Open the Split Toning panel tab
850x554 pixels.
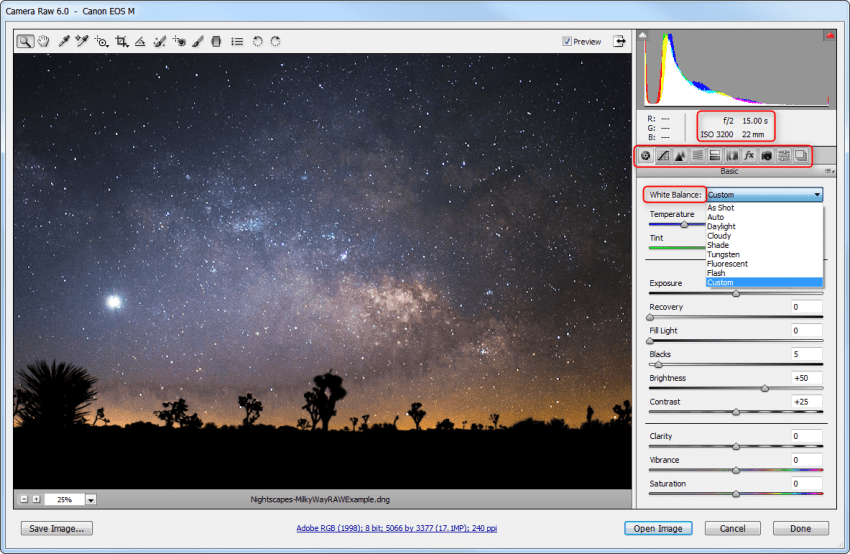[714, 156]
